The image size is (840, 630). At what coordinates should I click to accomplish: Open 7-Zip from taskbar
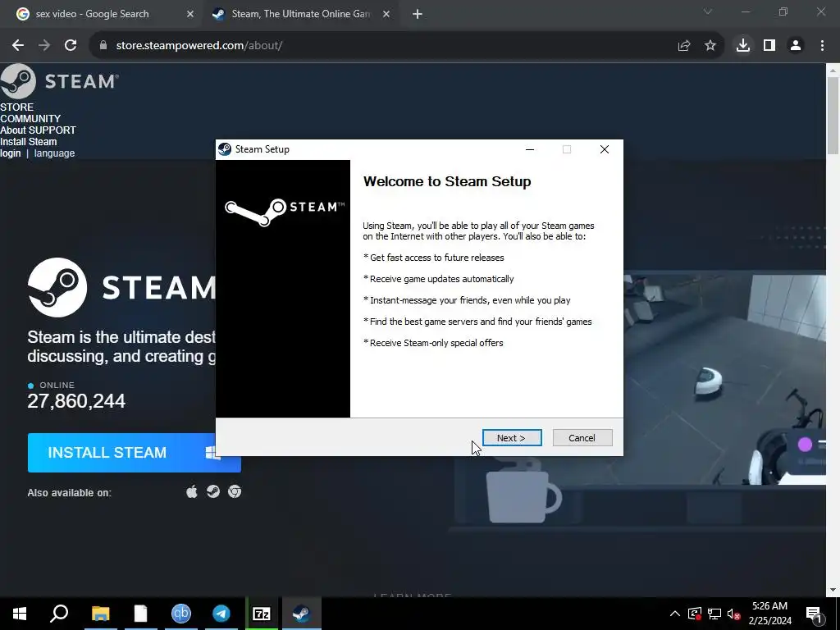coord(262,614)
